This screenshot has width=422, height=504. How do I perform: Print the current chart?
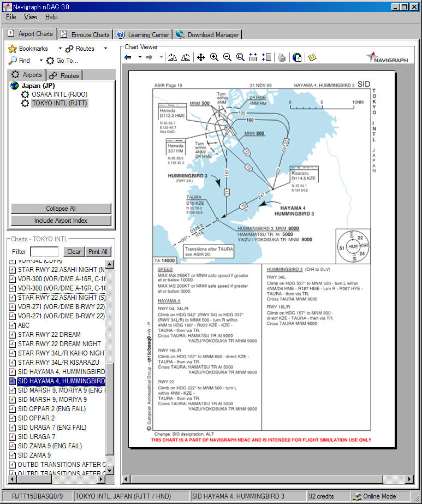point(282,57)
